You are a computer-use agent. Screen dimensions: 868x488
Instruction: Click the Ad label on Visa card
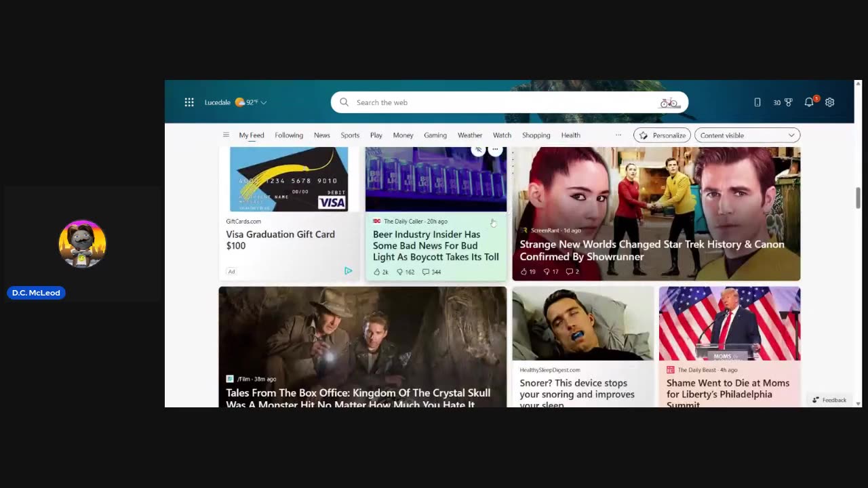tap(231, 272)
